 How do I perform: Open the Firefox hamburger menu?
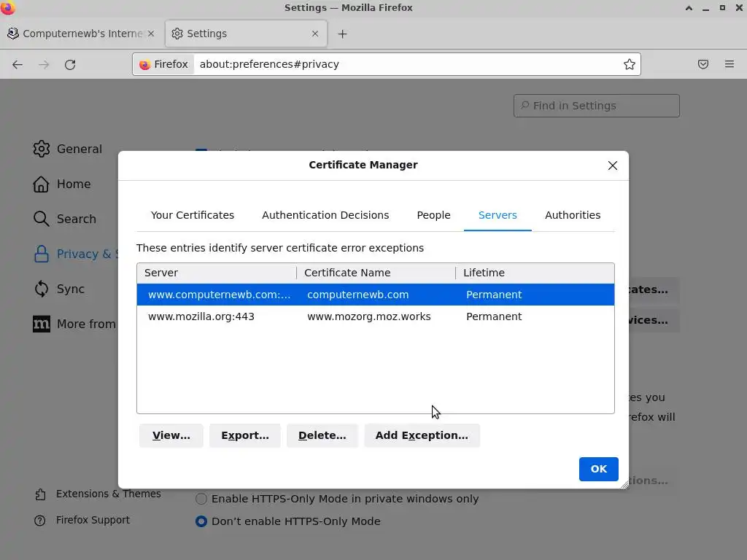point(729,64)
